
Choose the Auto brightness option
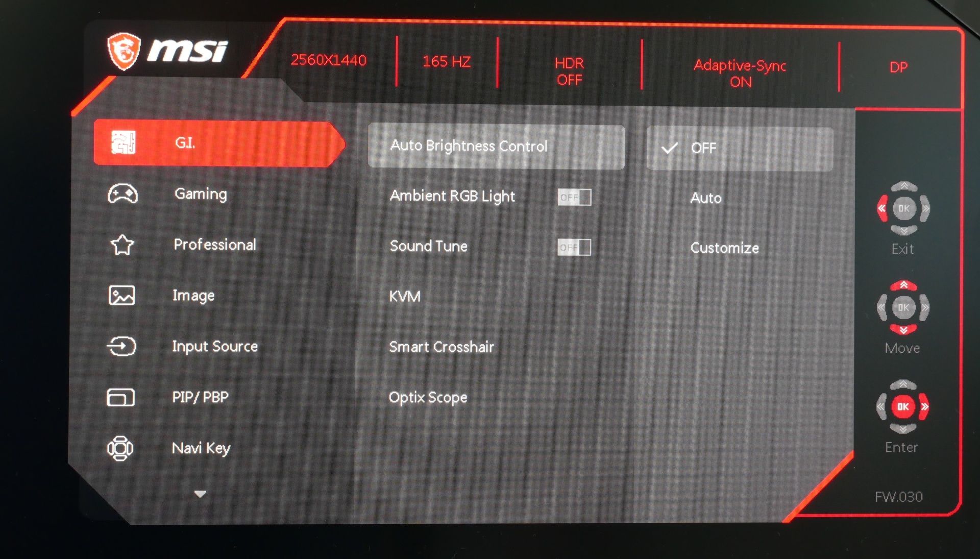[x=706, y=198]
